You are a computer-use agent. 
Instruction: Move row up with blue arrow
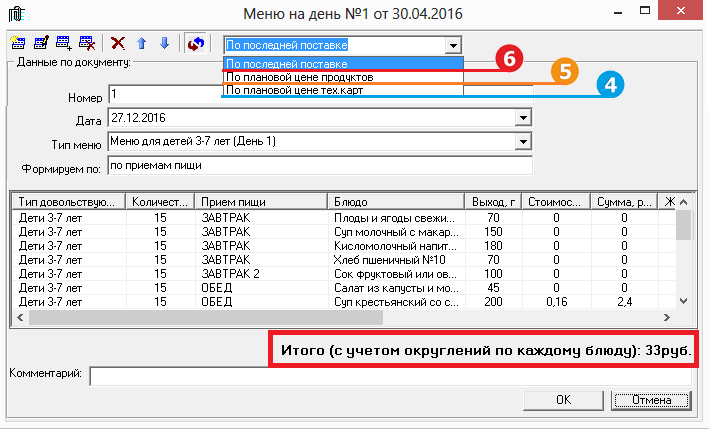(141, 43)
